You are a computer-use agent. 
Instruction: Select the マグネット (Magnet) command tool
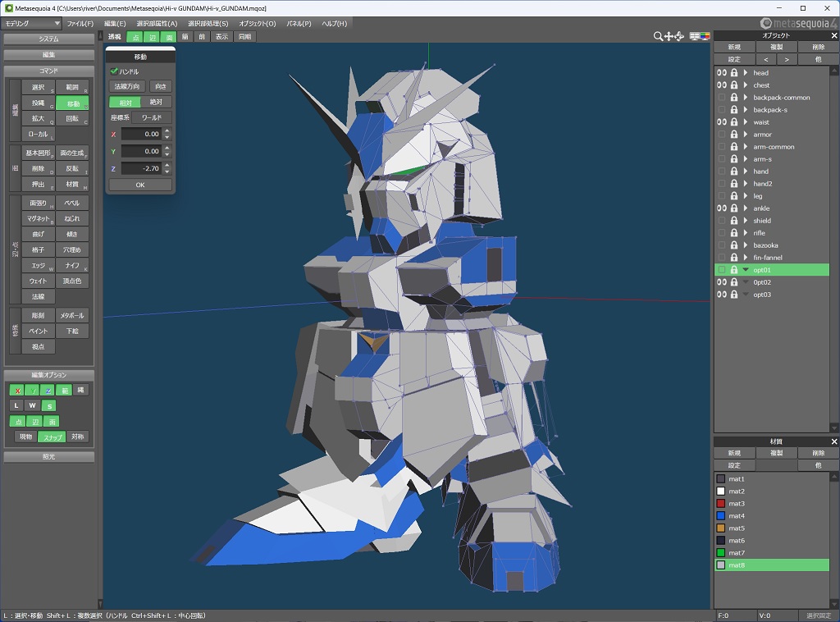coord(39,218)
